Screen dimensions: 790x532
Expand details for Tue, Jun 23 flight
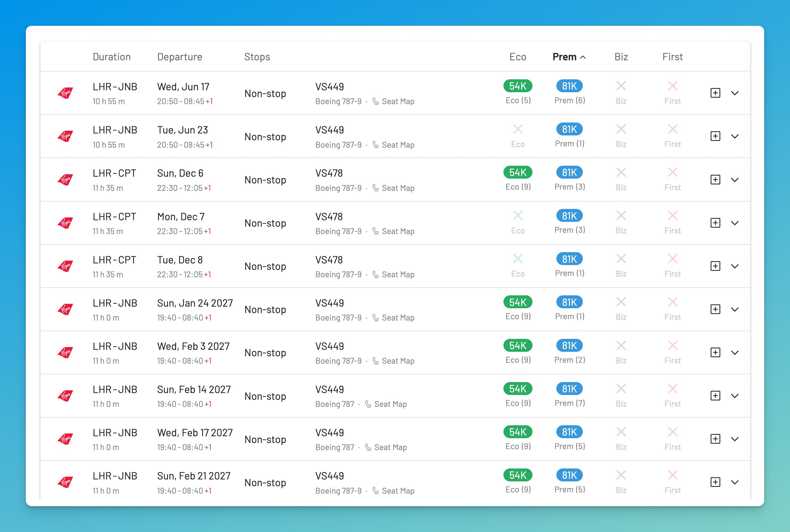(735, 136)
